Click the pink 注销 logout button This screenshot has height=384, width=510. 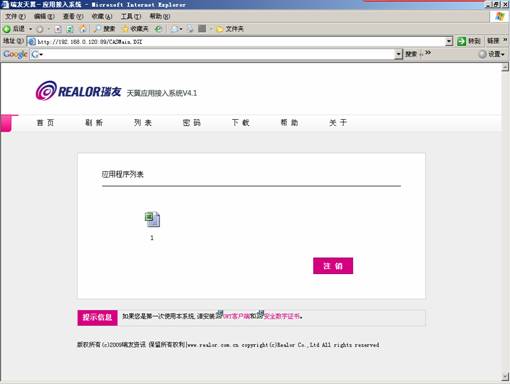333,266
